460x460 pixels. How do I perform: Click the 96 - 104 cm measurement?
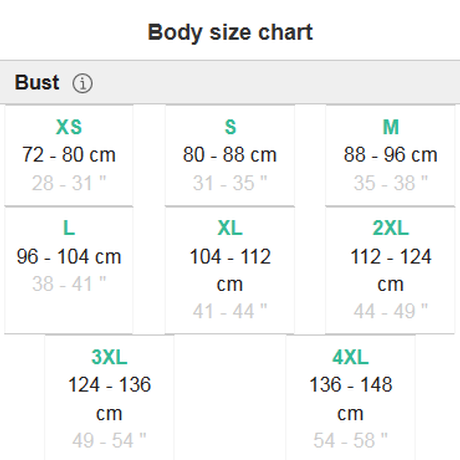69,256
